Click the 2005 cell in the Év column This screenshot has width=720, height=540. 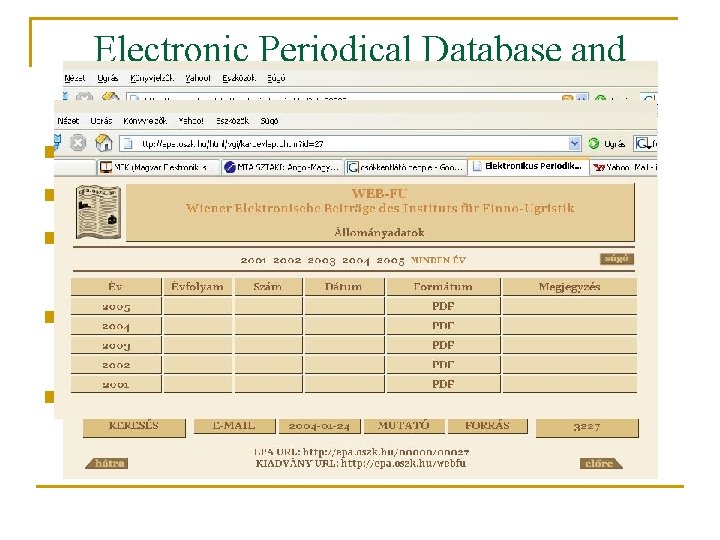click(116, 306)
